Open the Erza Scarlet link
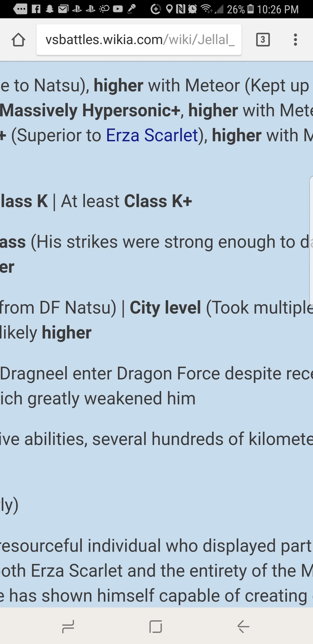This screenshot has width=313, height=644. coord(152,135)
